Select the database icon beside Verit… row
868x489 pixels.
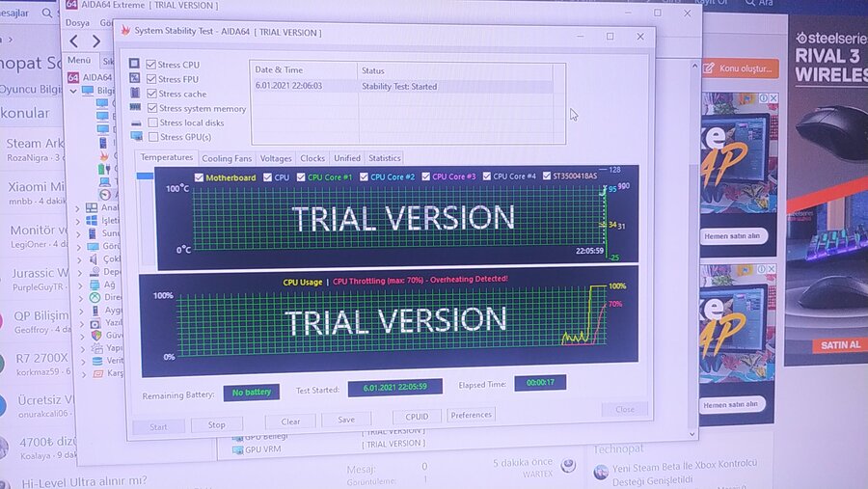point(96,361)
